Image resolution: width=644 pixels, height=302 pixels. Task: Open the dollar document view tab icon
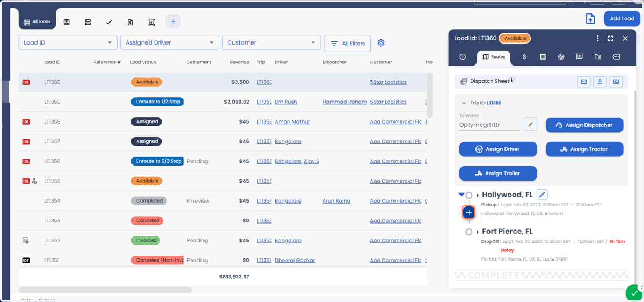pyautogui.click(x=130, y=22)
